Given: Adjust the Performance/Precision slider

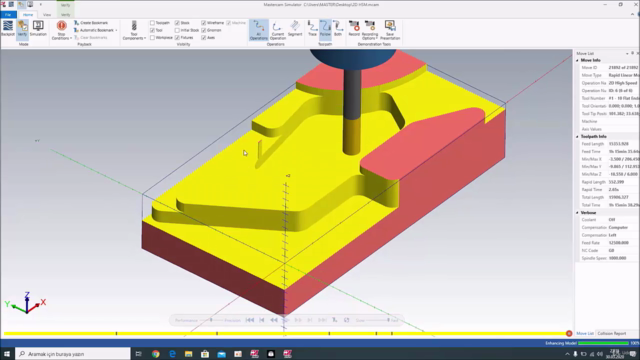Looking at the screenshot, I should pos(211,320).
